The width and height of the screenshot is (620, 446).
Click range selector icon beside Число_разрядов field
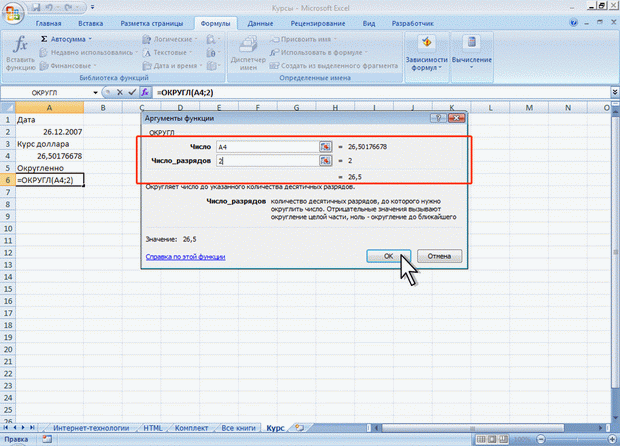[325, 160]
